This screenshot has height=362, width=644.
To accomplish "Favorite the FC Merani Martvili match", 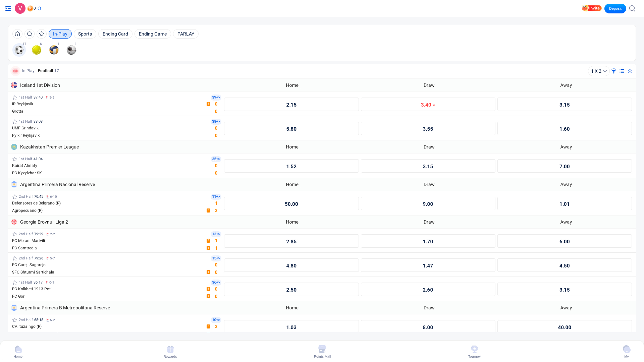I will coord(15,234).
